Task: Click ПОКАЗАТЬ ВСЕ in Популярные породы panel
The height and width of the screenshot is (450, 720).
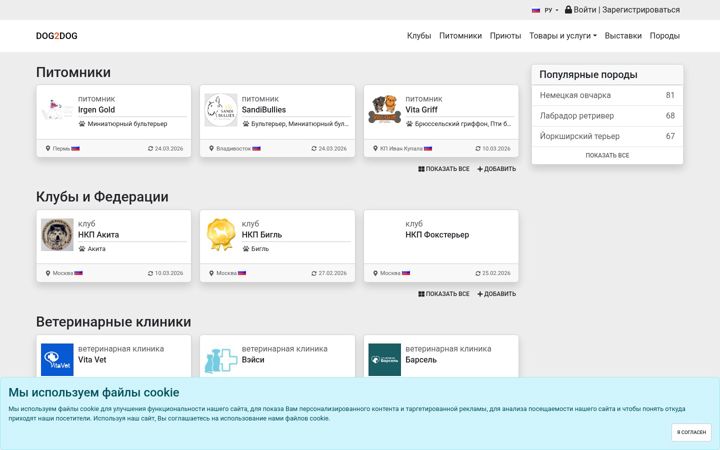Action: click(607, 156)
